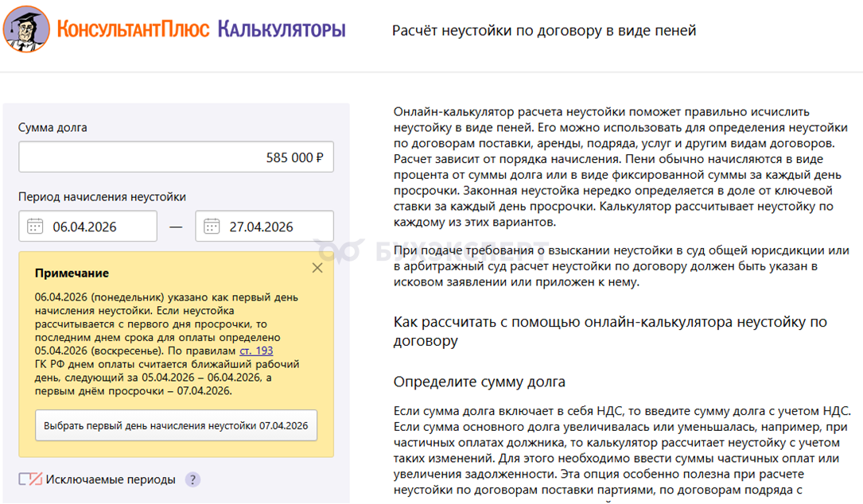Click the Сумма долга input field
This screenshot has height=504, width=863.
[176, 157]
